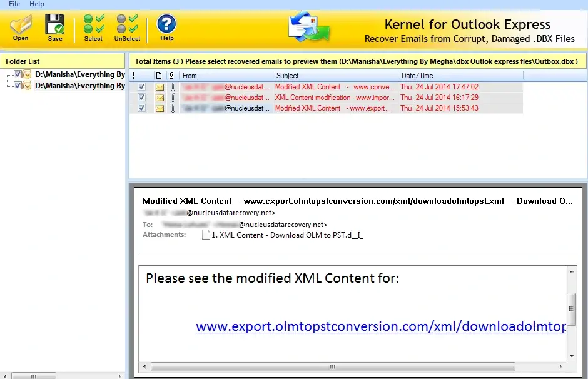The image size is (588, 379).
Task: Click the attachment paperclip column header
Action: point(171,75)
